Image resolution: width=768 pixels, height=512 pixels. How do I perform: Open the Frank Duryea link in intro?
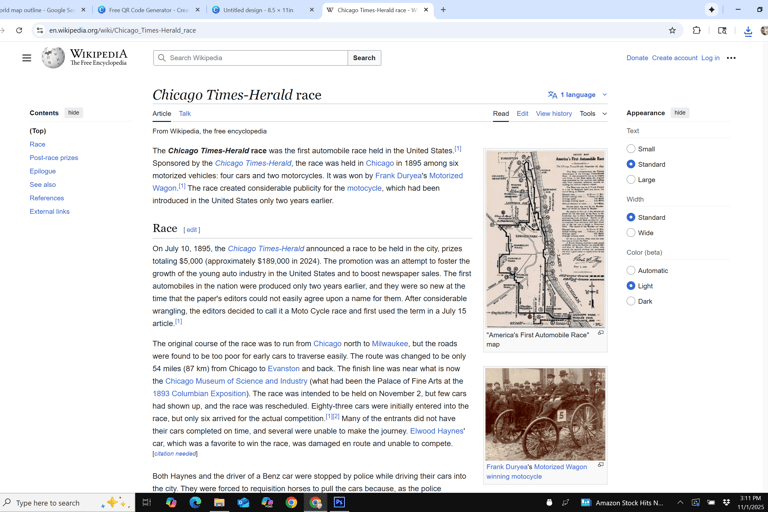pos(398,175)
